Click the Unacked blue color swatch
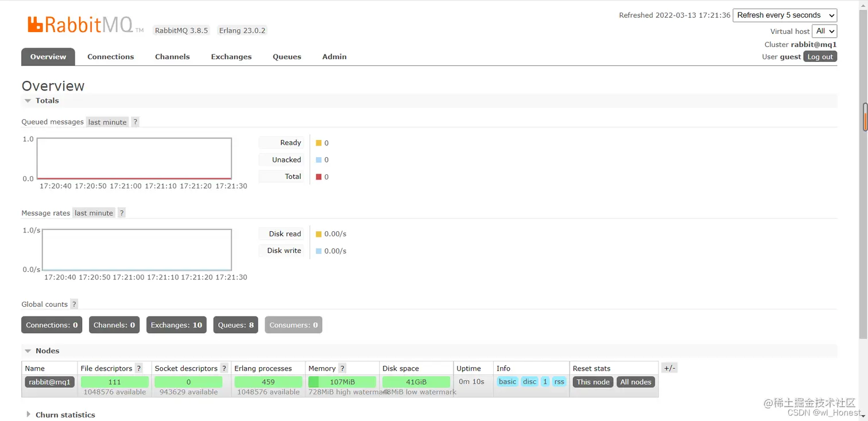Image resolution: width=868 pixels, height=421 pixels. click(319, 160)
